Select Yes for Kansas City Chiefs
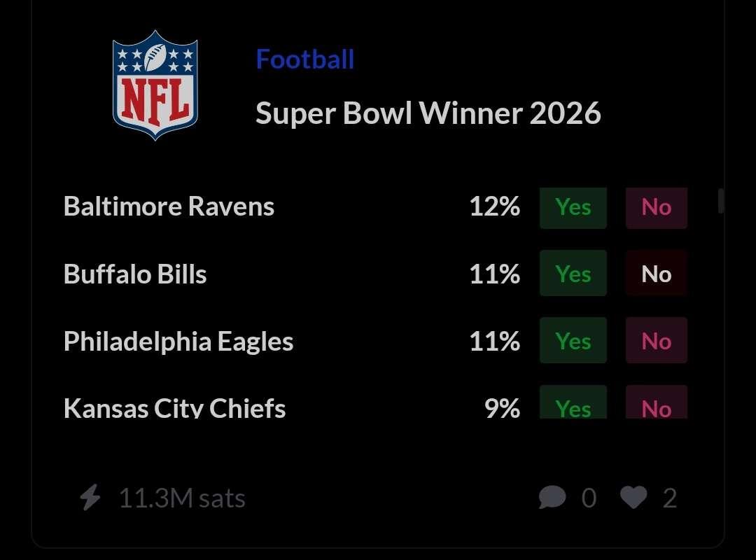The height and width of the screenshot is (560, 756). tap(573, 402)
